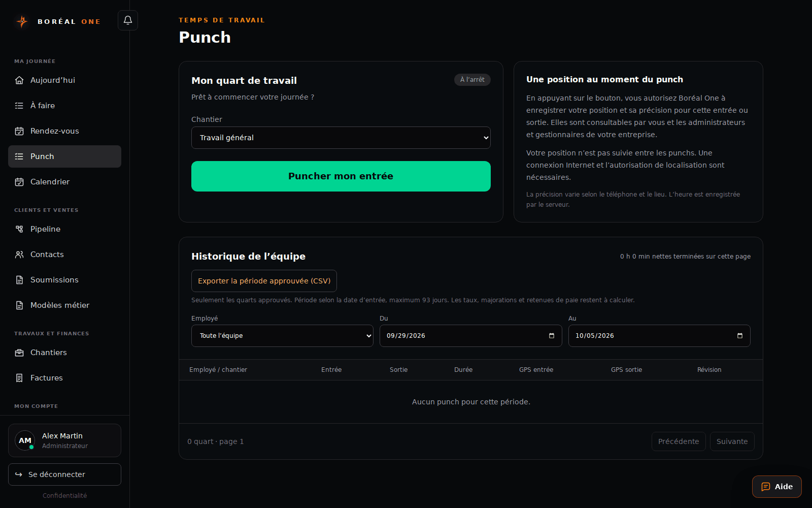The width and height of the screenshot is (812, 508).
Task: Click the calendar icon beside Calendrier
Action: coord(19,182)
